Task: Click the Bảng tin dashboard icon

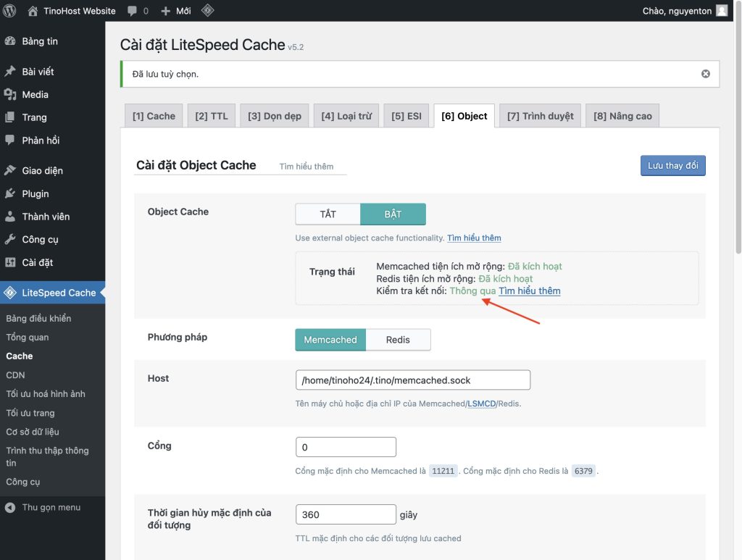Action: [x=10, y=41]
